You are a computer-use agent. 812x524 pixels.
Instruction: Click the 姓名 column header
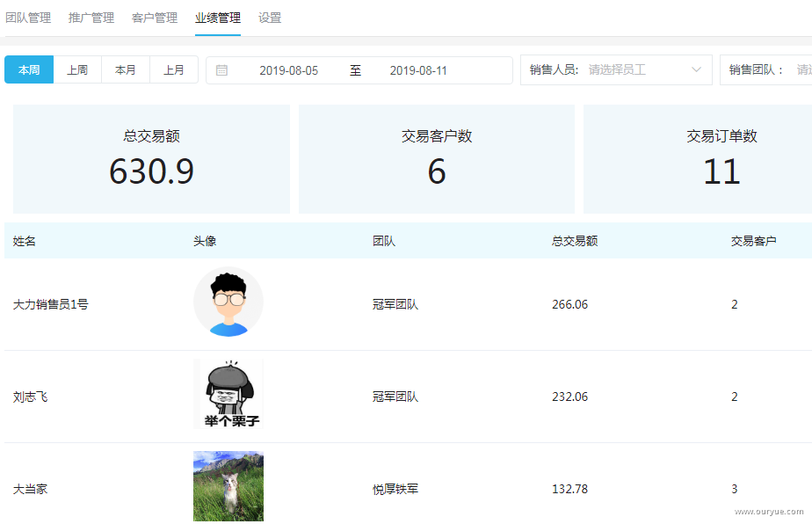[25, 241]
